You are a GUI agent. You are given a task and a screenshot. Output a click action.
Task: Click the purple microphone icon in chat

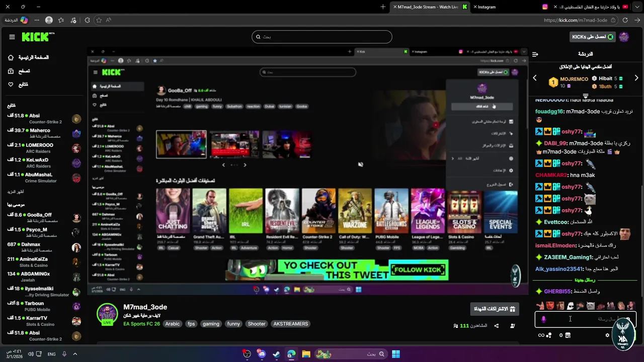[543, 319]
